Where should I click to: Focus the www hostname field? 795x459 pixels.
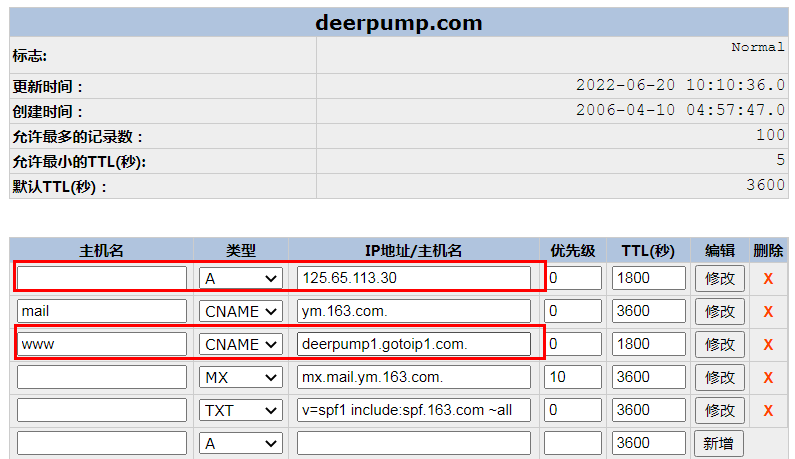click(x=102, y=345)
